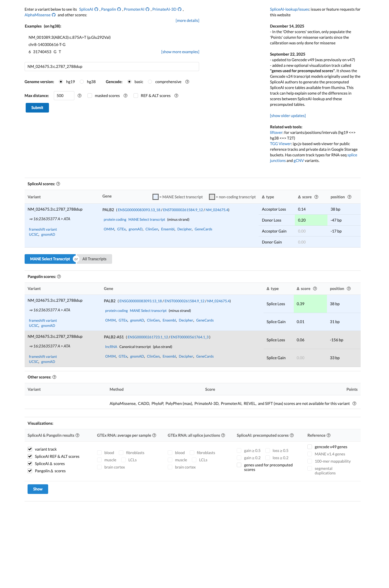Screen dimensions: 389x588
Task: Open the liftover tool link
Action: click(276, 133)
